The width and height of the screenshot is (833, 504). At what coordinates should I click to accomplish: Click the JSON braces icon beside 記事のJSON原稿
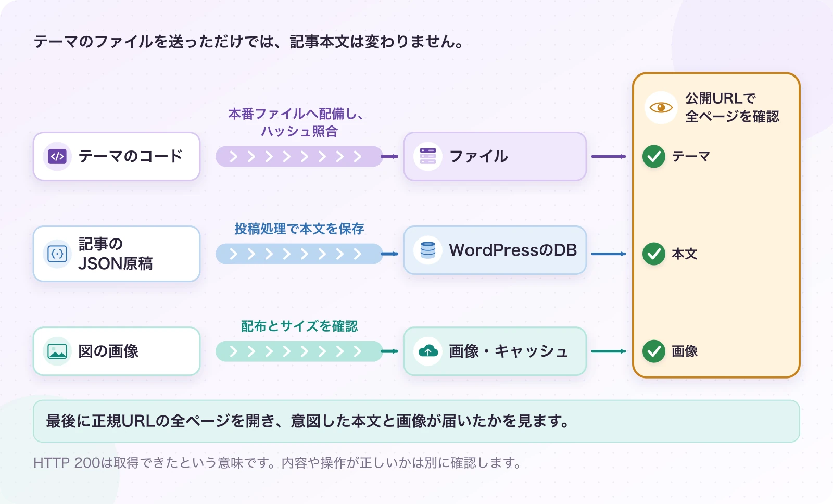coord(57,254)
